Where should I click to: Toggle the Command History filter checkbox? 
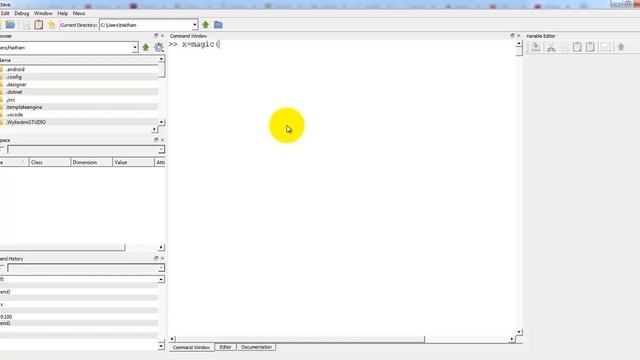tap(2, 268)
